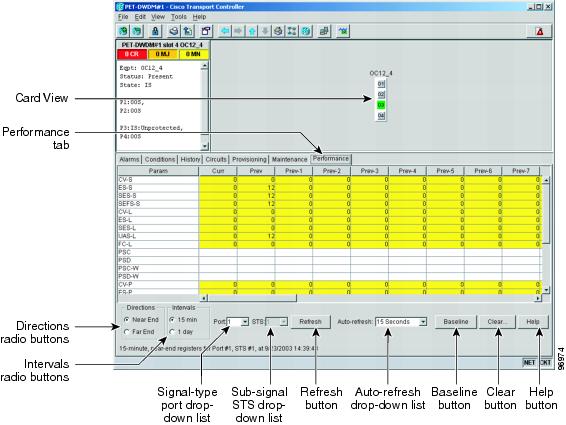566x425 pixels.
Task: Click the yellow 0 MN alarm indicator
Action: pos(194,54)
